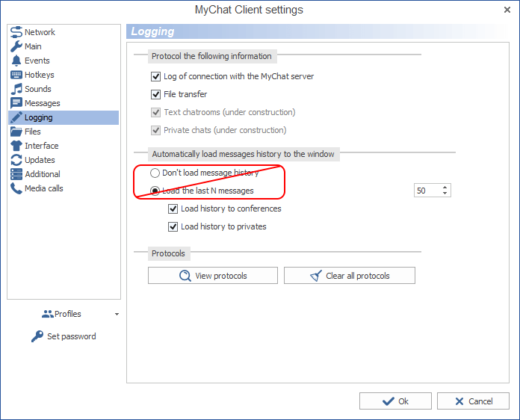Image resolution: width=520 pixels, height=420 pixels.
Task: Decrease message count with down spinner arrow
Action: (445, 193)
